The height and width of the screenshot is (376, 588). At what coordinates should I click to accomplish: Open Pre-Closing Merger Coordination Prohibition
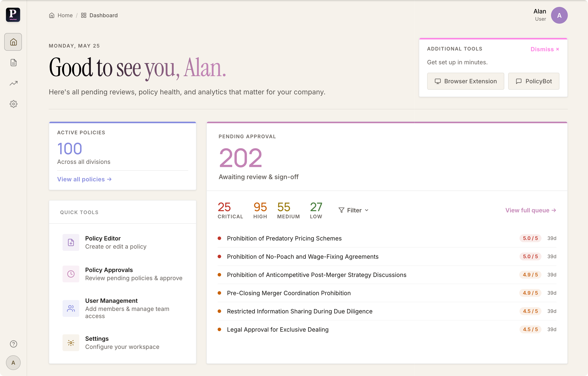click(387, 293)
